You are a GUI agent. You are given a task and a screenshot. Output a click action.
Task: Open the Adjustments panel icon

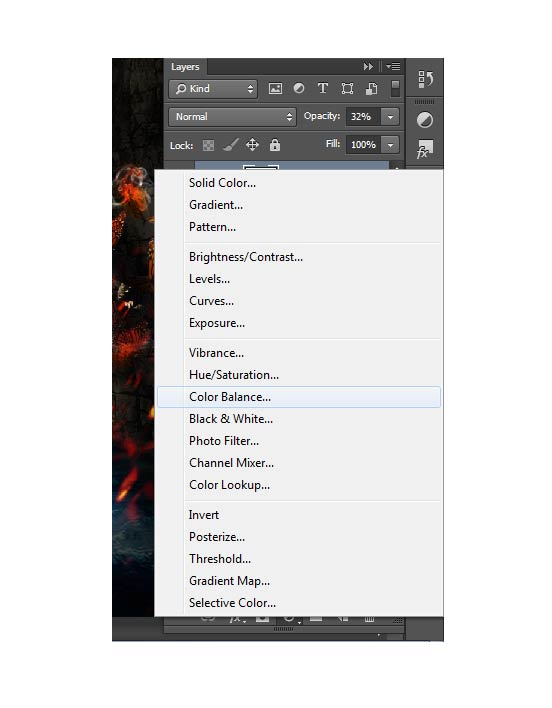pyautogui.click(x=425, y=120)
